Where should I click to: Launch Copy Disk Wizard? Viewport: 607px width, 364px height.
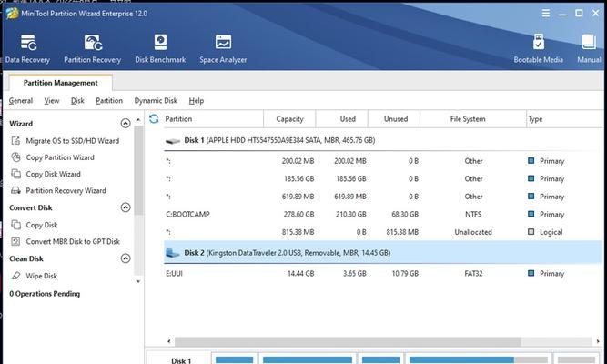click(53, 174)
